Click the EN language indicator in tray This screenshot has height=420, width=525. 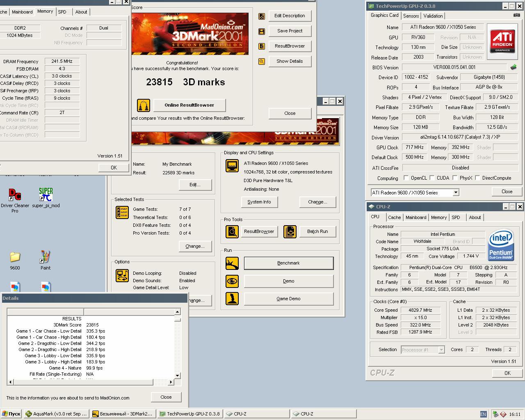pyautogui.click(x=483, y=414)
